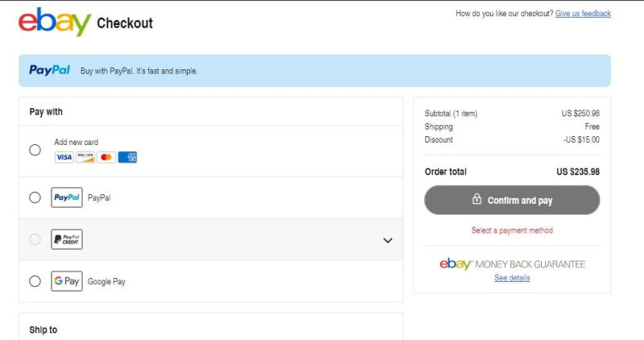Expand the PayPal Credit chevron
The height and width of the screenshot is (340, 644).
[x=388, y=240]
